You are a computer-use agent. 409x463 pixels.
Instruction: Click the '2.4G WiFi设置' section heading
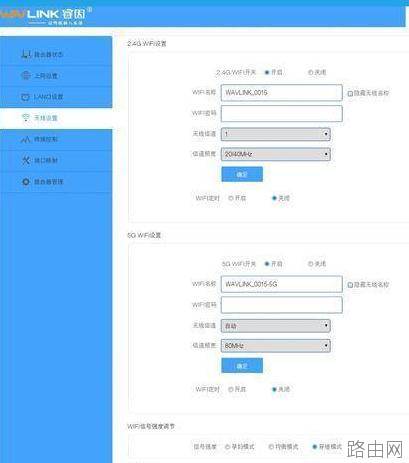coord(147,44)
